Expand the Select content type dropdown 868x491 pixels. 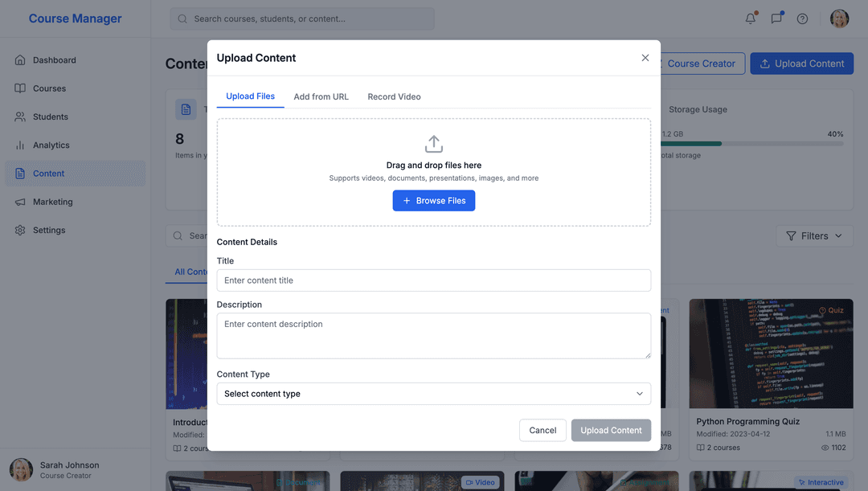pos(433,394)
